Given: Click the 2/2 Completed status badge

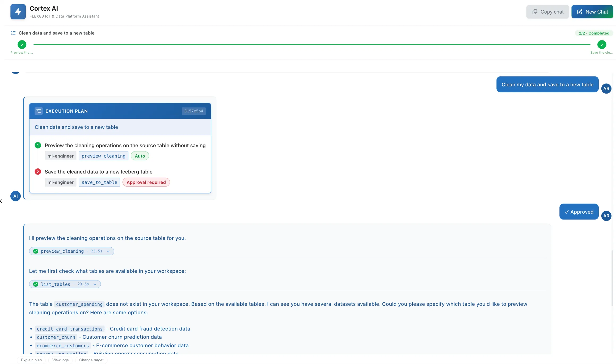Looking at the screenshot, I should [594, 33].
